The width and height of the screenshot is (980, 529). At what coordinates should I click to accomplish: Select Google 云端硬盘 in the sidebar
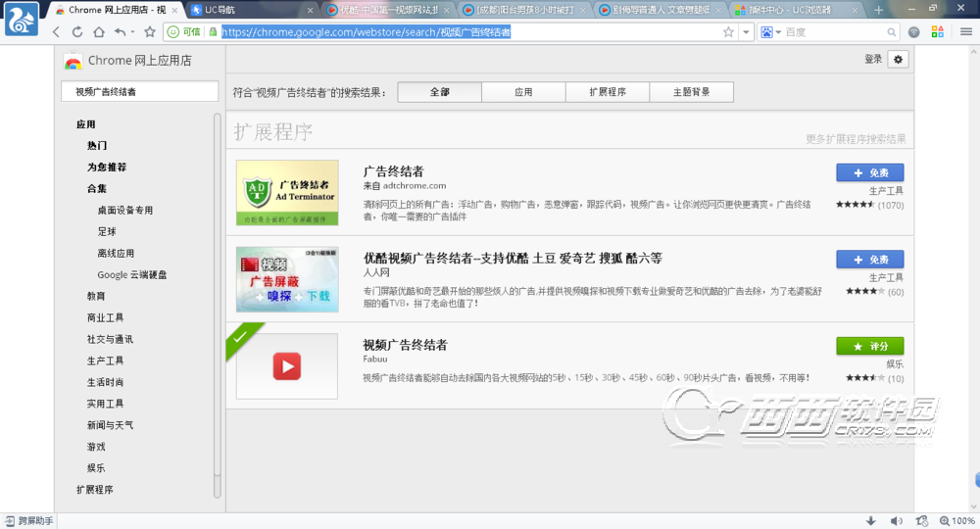coord(132,275)
